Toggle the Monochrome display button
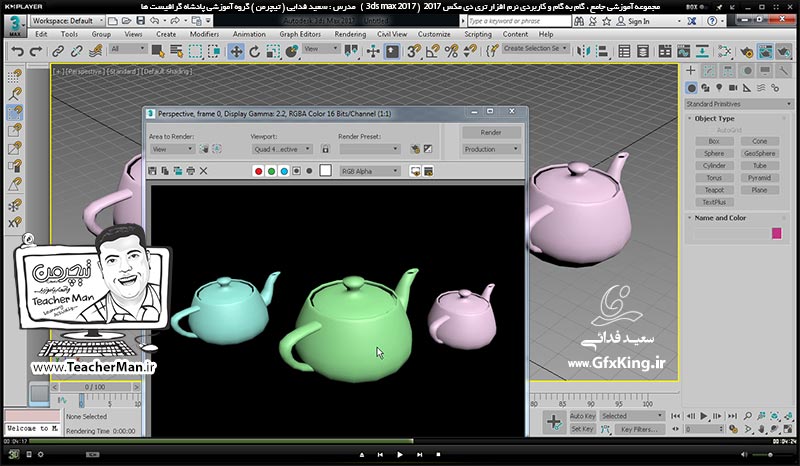Screen dimensions: 800x466 tap(309, 171)
